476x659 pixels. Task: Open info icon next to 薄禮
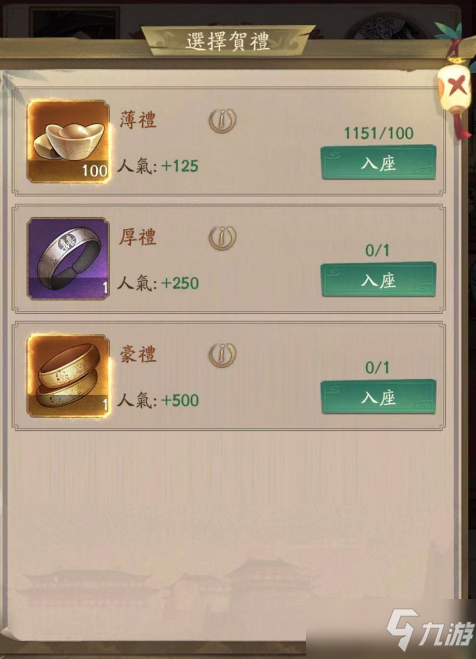coord(222,121)
